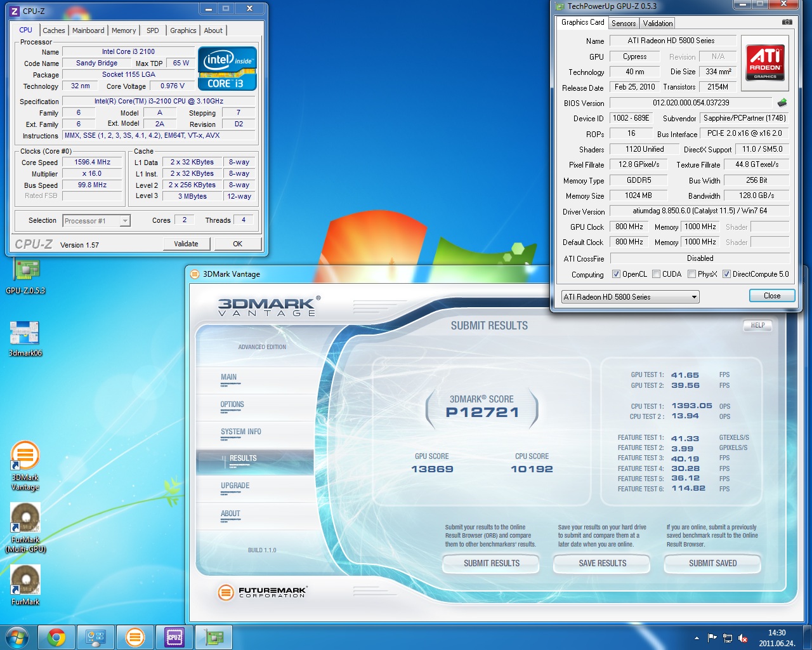Switch to 3DMark Vantage taskbar button
The image size is (812, 650).
click(x=135, y=637)
